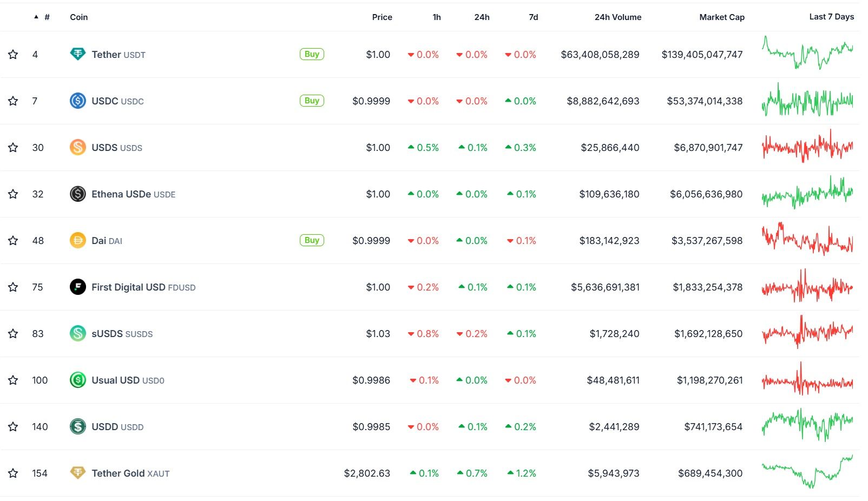Click sUSDS 1h change 0.8%
This screenshot has width=868, height=501.
(423, 334)
